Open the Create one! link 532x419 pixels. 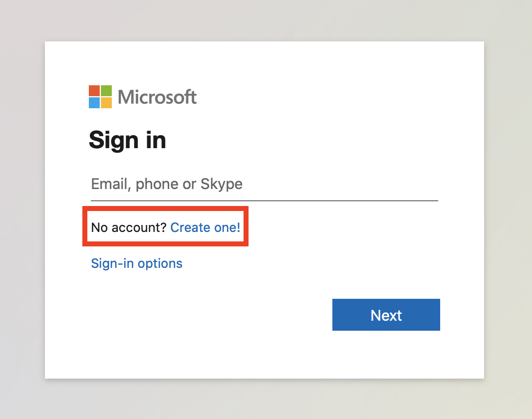(x=205, y=228)
